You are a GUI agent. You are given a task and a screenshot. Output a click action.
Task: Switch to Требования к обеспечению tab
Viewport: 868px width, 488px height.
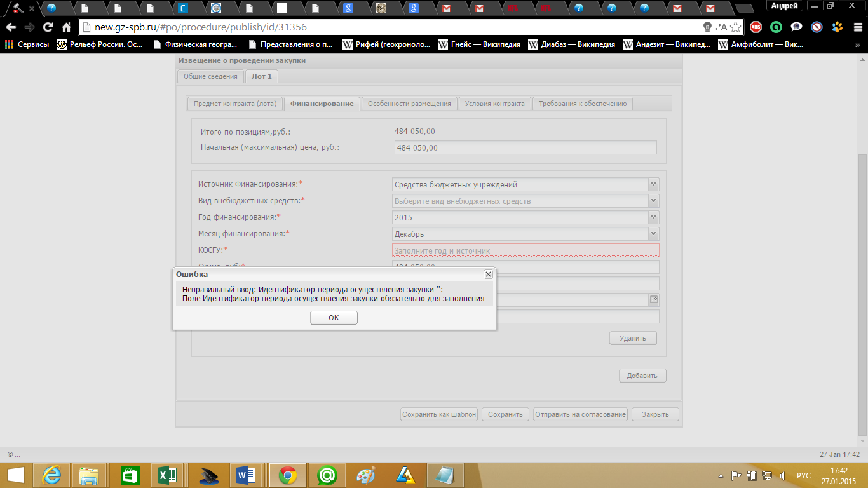582,104
